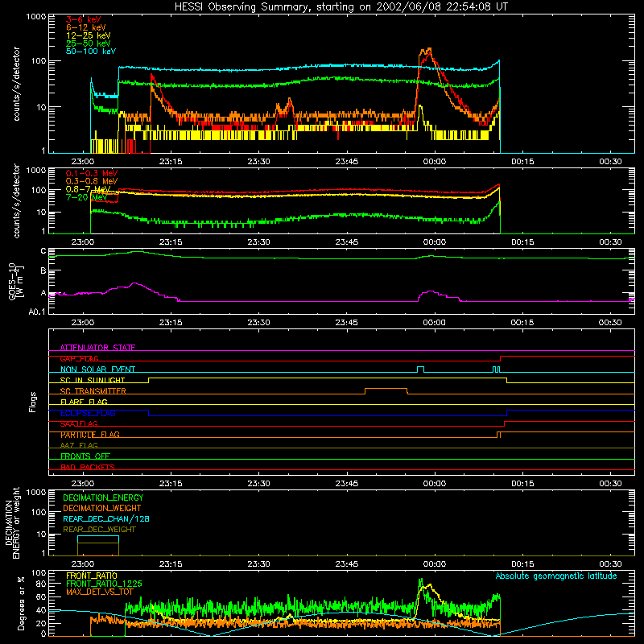This screenshot has height=644, width=644.
Task: Select the FRONTS_OFF flag label
Action: [x=85, y=456]
